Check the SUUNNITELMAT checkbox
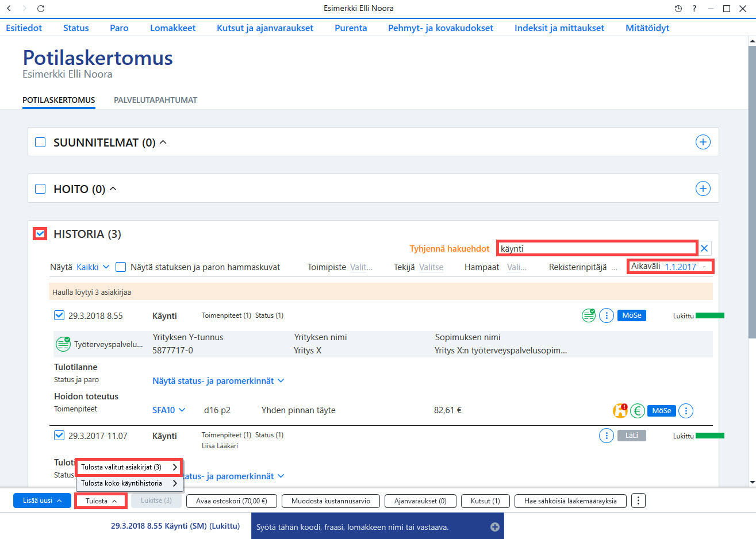 click(40, 142)
